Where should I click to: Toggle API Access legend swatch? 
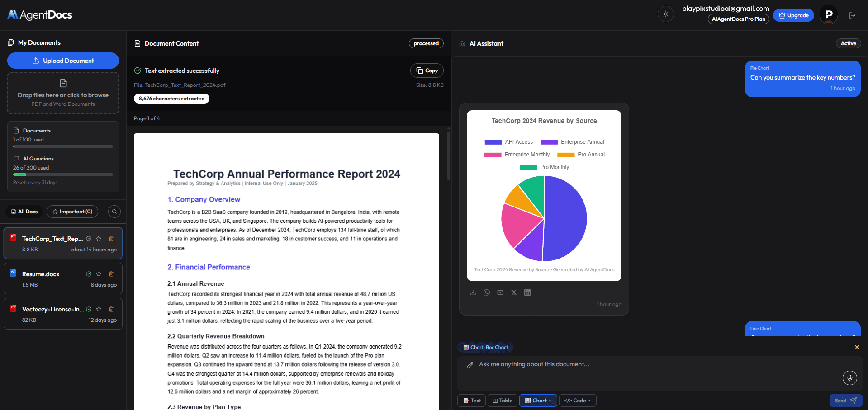pyautogui.click(x=493, y=142)
